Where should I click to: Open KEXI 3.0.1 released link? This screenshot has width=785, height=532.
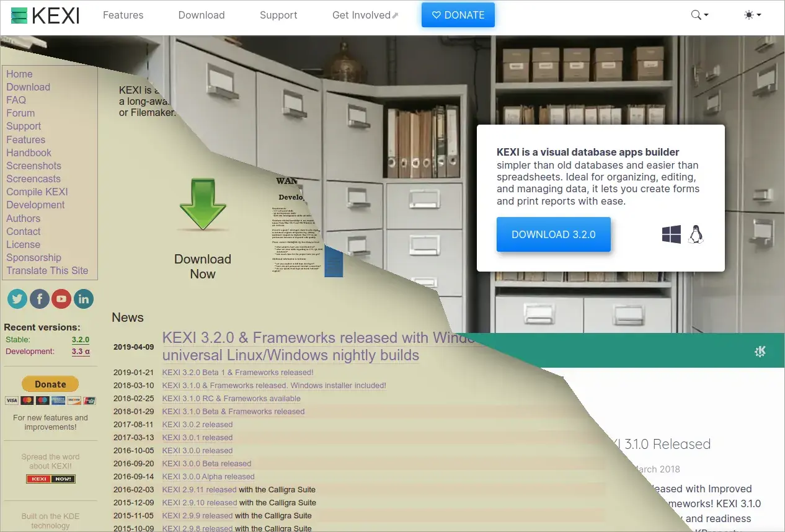tap(197, 438)
